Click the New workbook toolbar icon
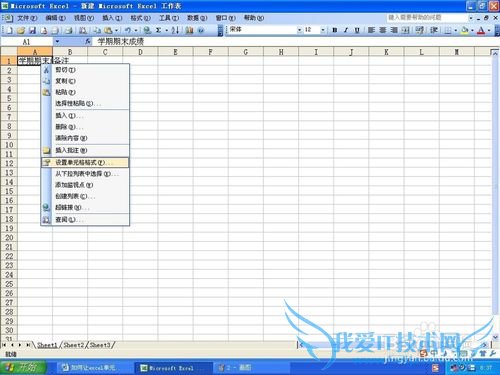Viewport: 500px width, 375px height. point(9,30)
